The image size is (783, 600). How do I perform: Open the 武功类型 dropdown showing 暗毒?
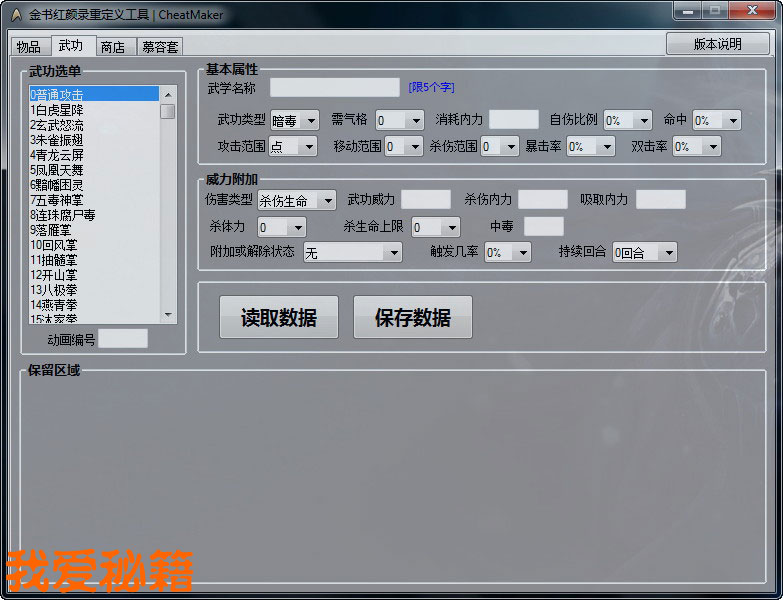coord(294,120)
